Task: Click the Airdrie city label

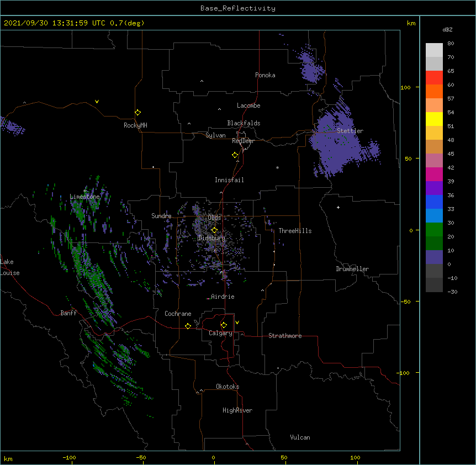Action: coord(223,297)
